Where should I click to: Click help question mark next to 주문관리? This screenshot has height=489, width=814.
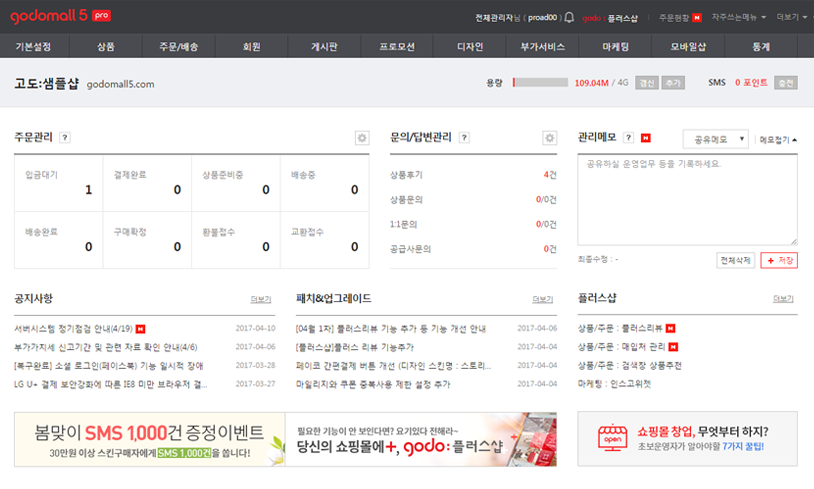click(65, 138)
